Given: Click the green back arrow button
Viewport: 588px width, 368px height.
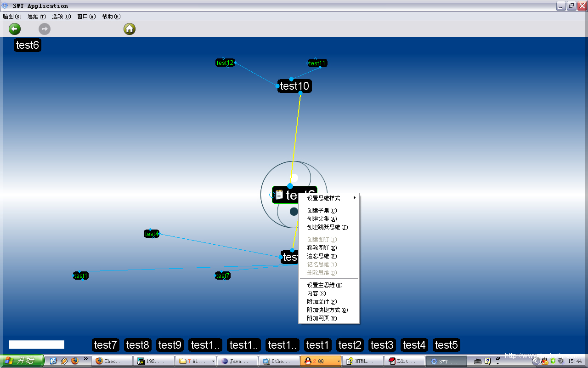Looking at the screenshot, I should coord(15,29).
